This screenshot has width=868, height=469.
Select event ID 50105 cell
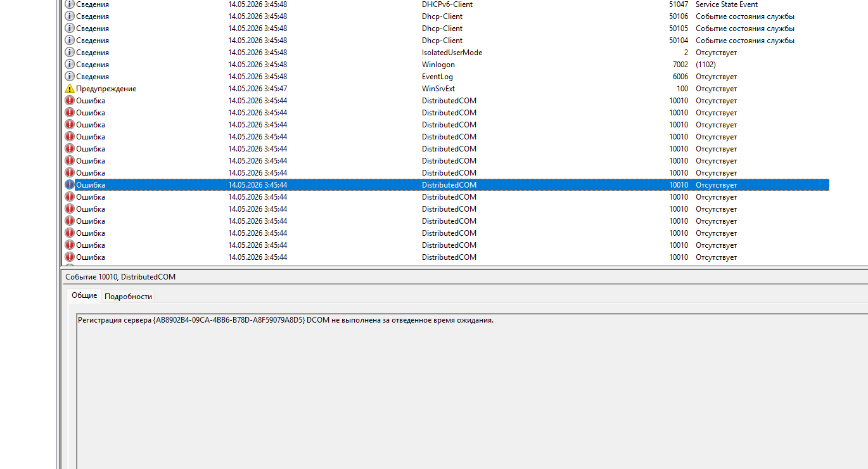coord(679,29)
